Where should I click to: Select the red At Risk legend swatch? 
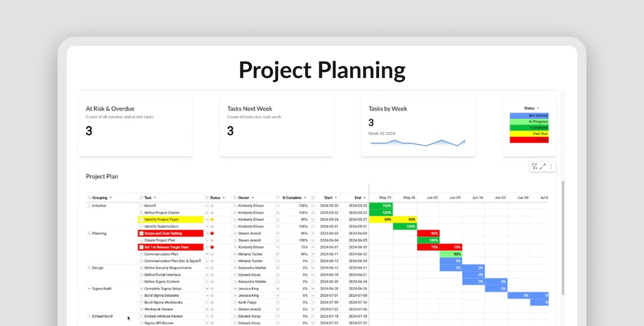(529, 140)
